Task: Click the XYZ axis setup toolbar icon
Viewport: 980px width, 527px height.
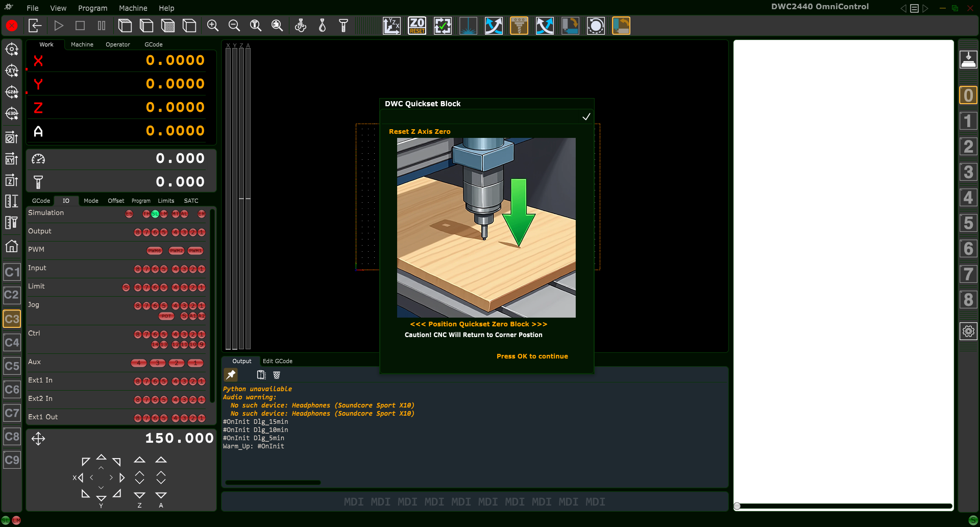Action: pos(391,26)
